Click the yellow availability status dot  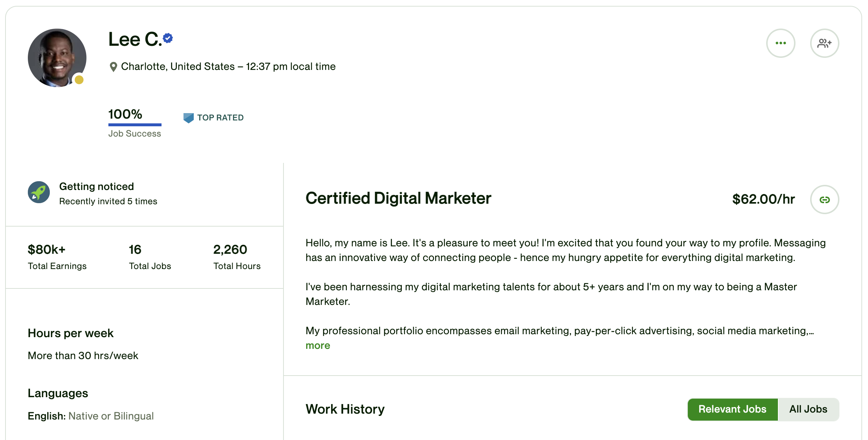[x=79, y=80]
